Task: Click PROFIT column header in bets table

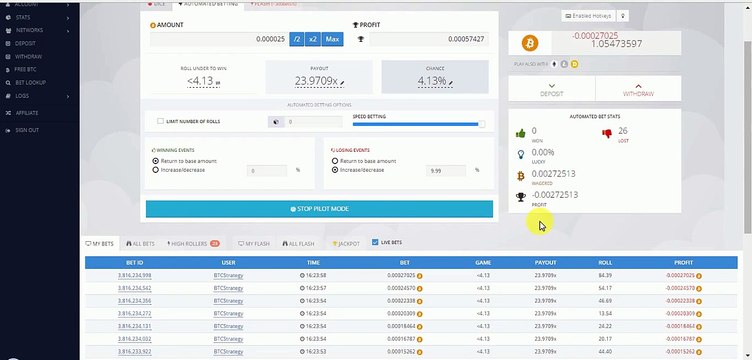Action: pos(683,263)
